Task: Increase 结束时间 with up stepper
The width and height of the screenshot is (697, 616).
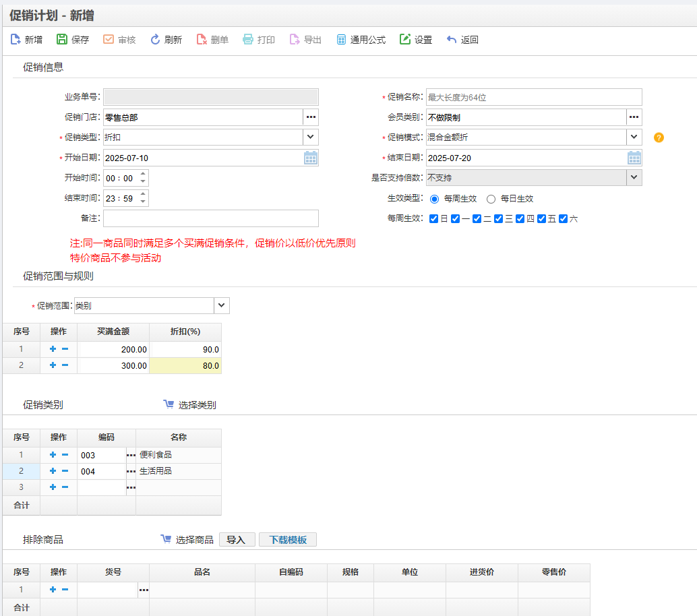Action: click(x=143, y=194)
